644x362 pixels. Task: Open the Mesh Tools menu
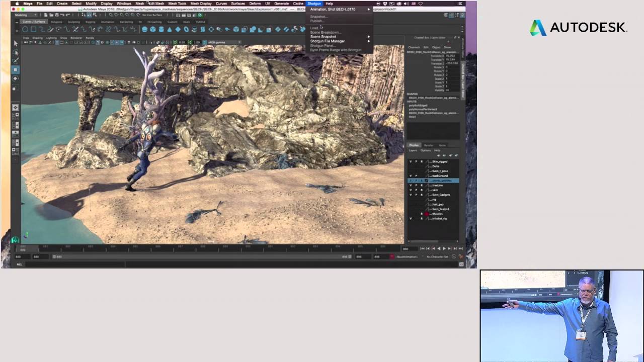pos(177,4)
